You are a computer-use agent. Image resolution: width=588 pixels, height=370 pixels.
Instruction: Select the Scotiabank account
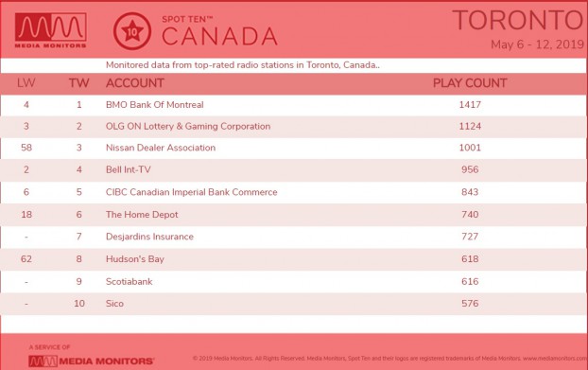click(129, 281)
